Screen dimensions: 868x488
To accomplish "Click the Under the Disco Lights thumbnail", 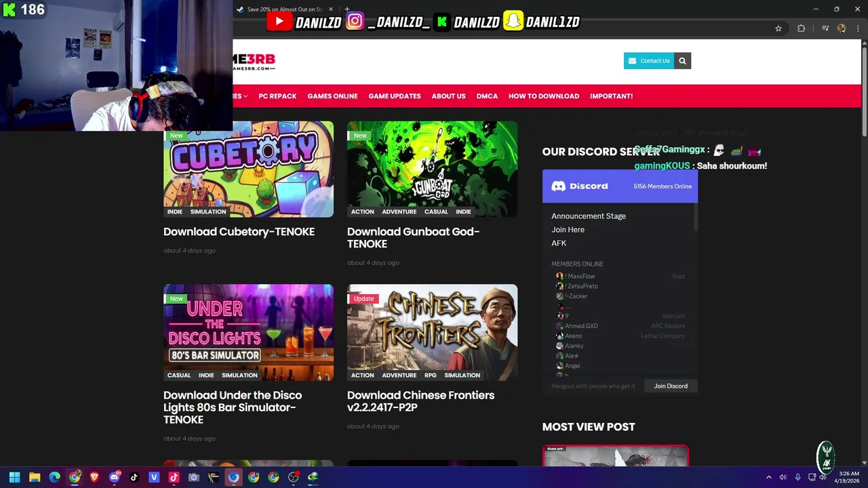I will 248,333.
